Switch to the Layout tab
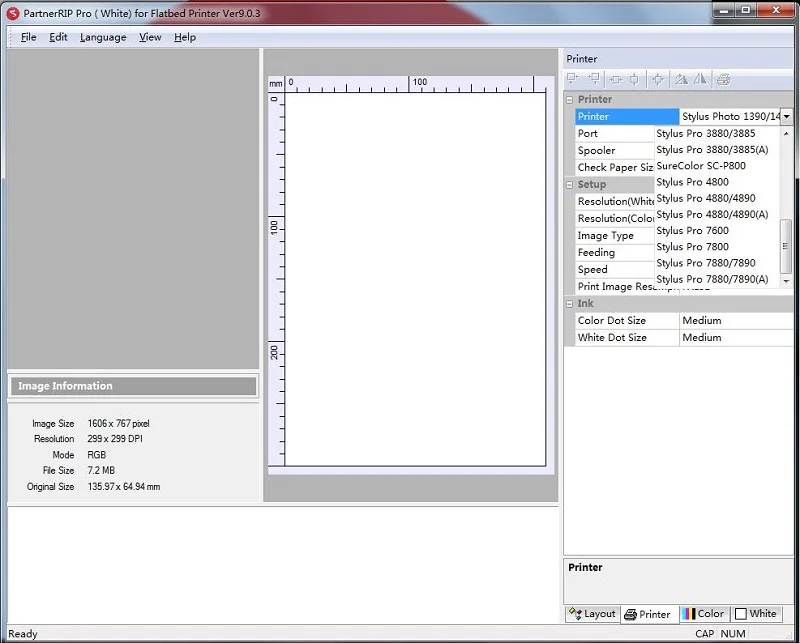This screenshot has height=643, width=800. coord(592,614)
